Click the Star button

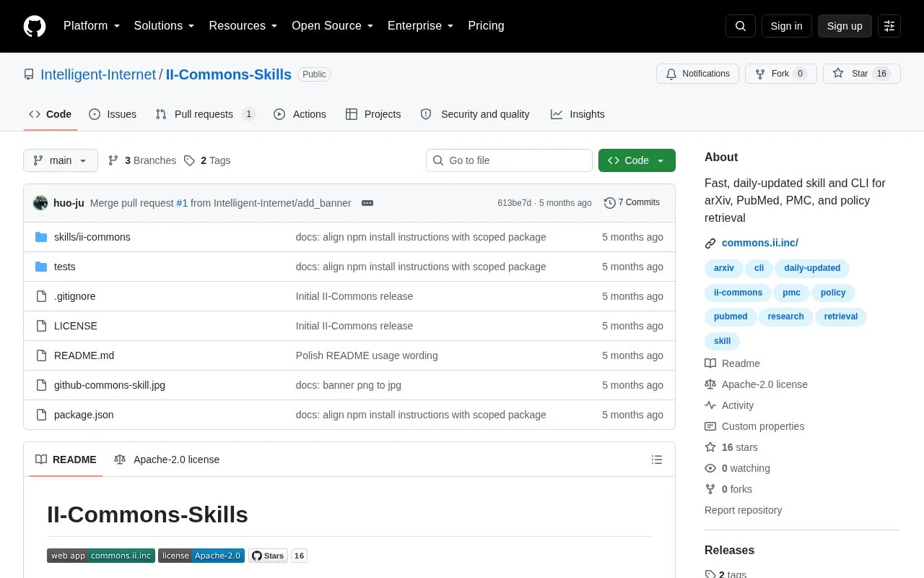click(x=861, y=74)
